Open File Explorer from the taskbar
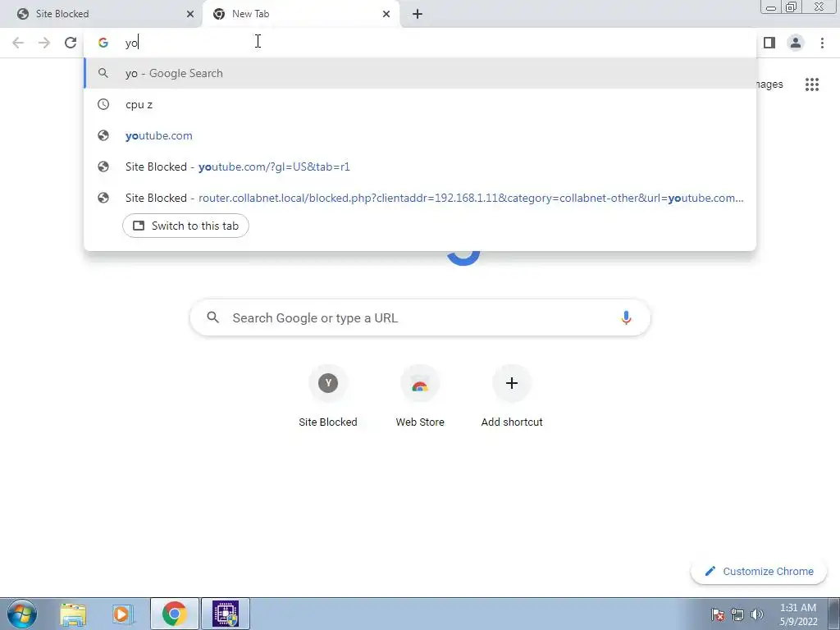This screenshot has height=630, width=840. coord(73,614)
